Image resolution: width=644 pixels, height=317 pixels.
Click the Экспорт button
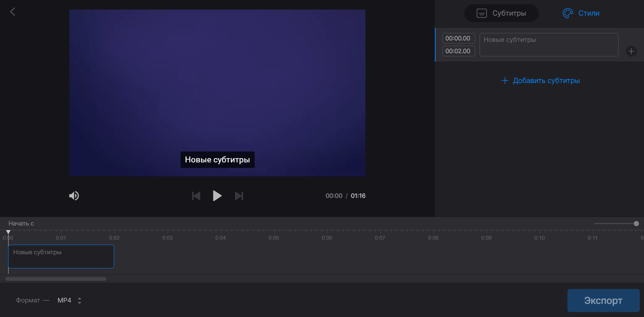click(x=603, y=301)
